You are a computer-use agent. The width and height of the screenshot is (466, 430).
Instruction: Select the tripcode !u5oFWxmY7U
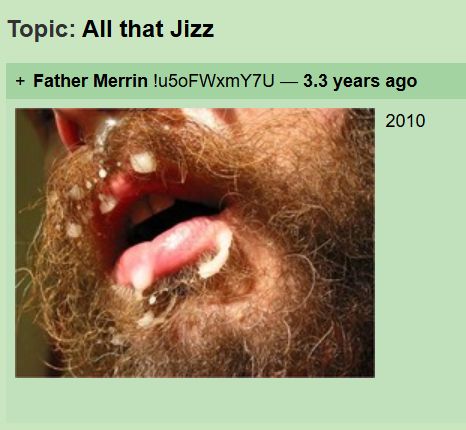[214, 81]
